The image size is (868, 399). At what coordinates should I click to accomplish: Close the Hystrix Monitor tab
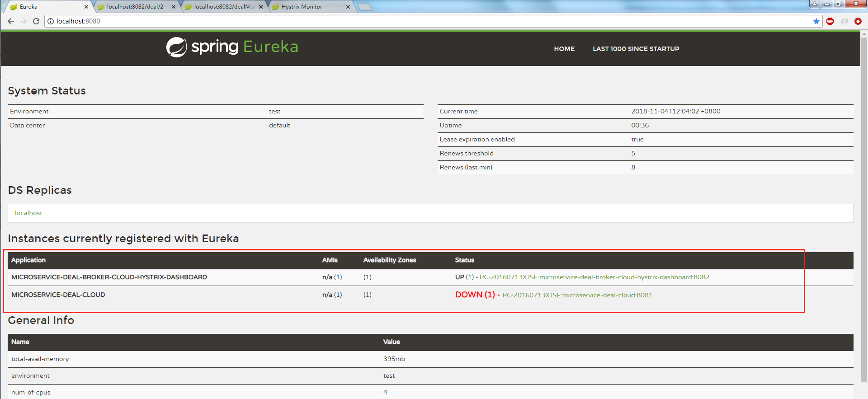pos(348,7)
